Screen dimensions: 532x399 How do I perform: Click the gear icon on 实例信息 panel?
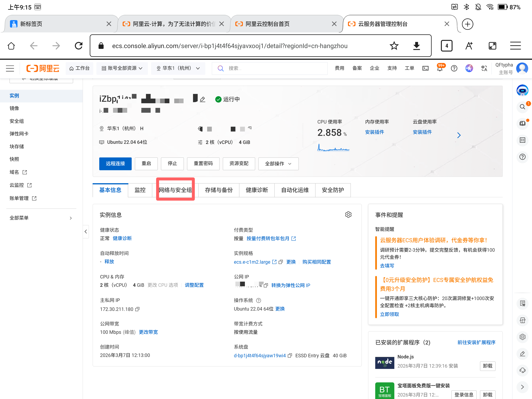pos(348,214)
